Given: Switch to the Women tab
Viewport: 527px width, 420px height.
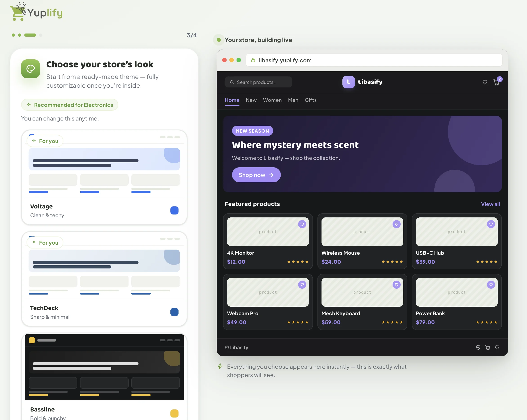Looking at the screenshot, I should coord(272,100).
